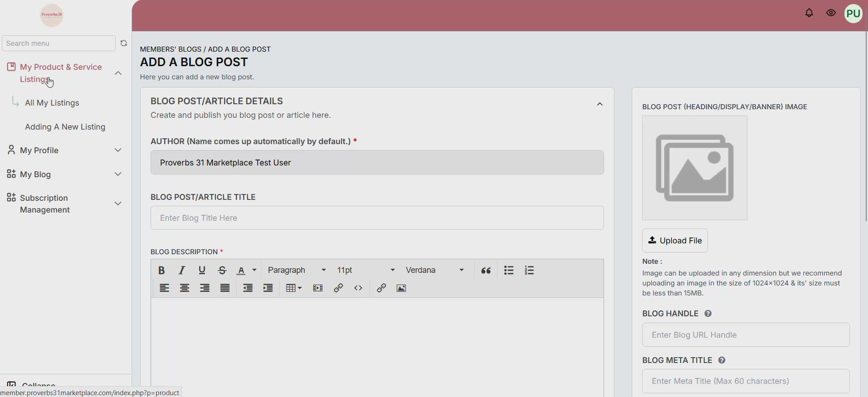Open the text color picker arrow

(254, 271)
